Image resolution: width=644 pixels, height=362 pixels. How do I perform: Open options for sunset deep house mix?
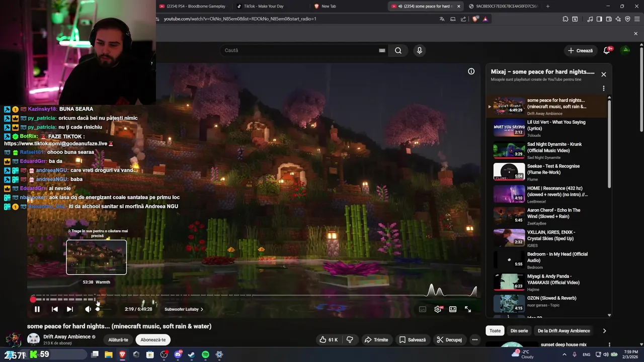[609, 345]
